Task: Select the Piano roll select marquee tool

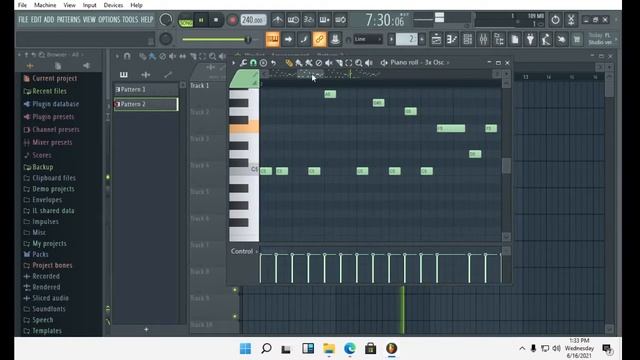Action: (x=349, y=63)
